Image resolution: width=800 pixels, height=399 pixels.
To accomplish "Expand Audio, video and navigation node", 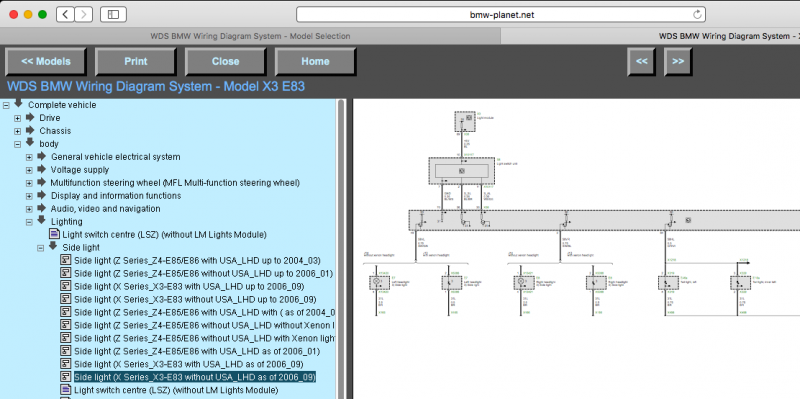I will pyautogui.click(x=29, y=209).
